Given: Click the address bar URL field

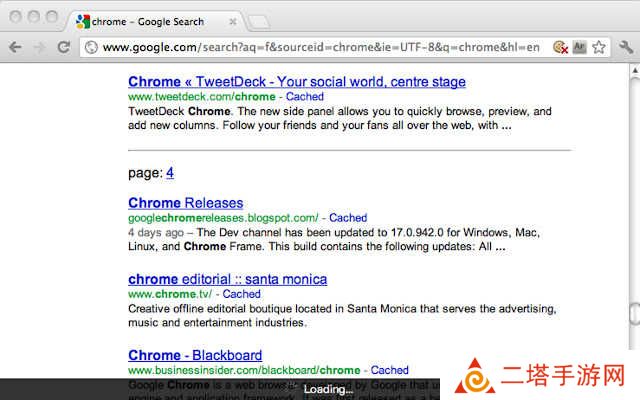Looking at the screenshot, I should (321, 47).
